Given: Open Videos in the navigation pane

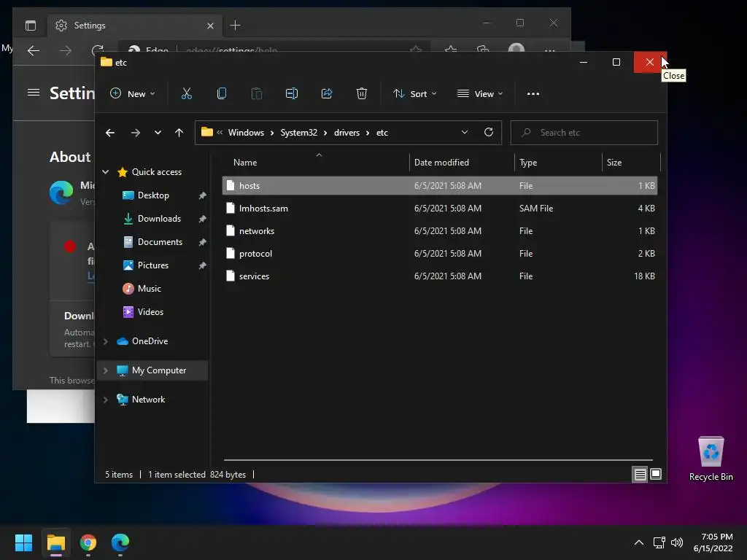Looking at the screenshot, I should click(150, 312).
